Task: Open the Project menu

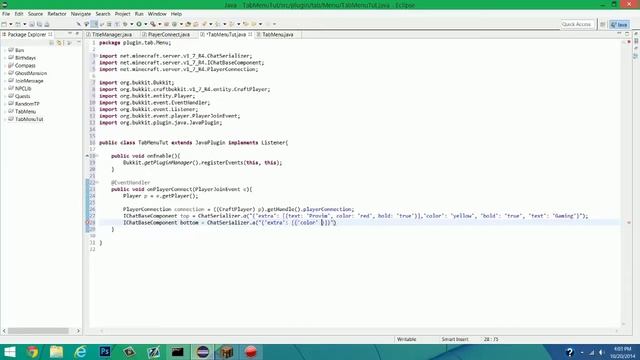Action: [x=122, y=14]
